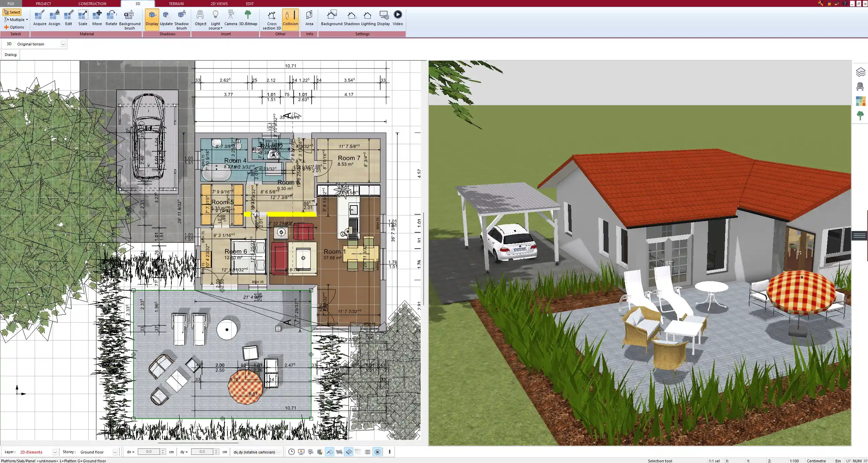This screenshot has width=868, height=463.
Task: Click the horizontal scrollbar below the 2D plan
Action: pos(198,443)
